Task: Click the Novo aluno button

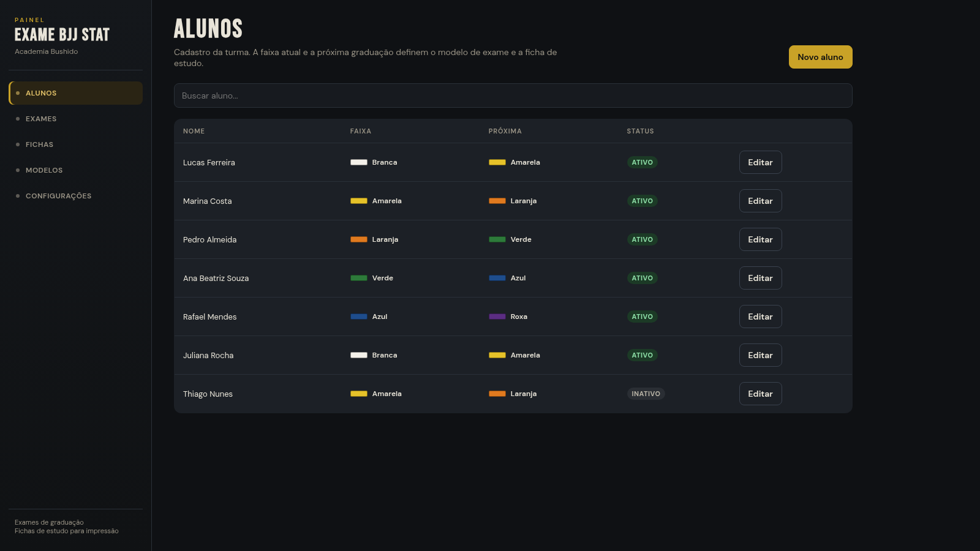Action: 820,57
